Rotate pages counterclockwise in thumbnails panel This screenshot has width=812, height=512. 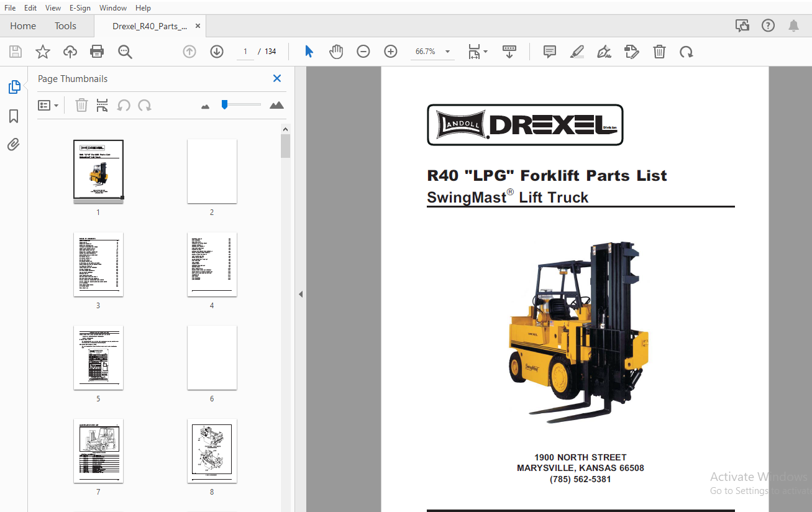[124, 105]
